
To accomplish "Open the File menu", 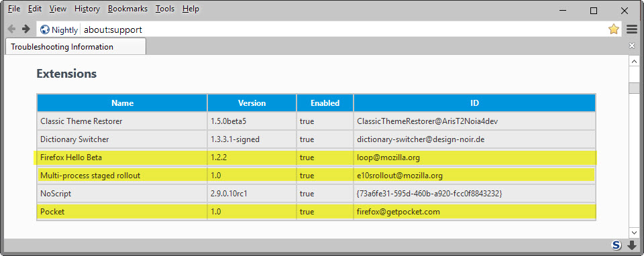I will (x=14, y=9).
